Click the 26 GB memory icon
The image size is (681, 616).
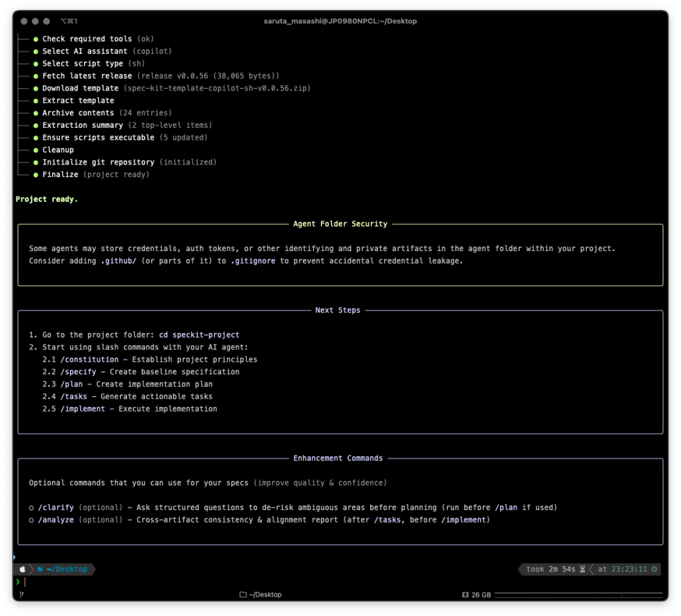[x=465, y=594]
